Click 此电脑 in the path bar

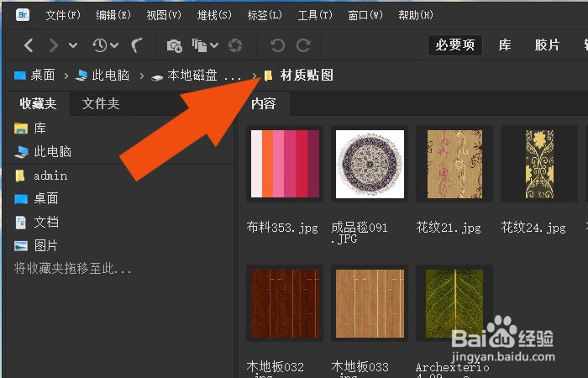(x=102, y=75)
